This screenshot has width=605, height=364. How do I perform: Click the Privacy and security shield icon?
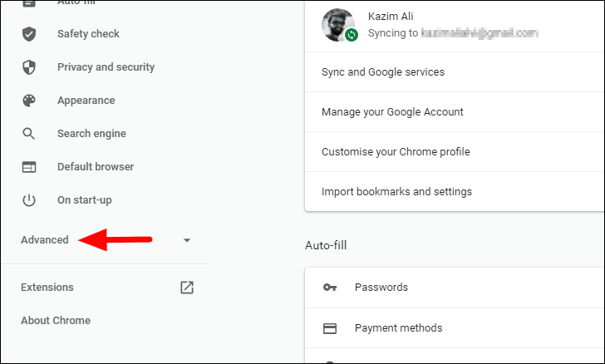tap(29, 67)
